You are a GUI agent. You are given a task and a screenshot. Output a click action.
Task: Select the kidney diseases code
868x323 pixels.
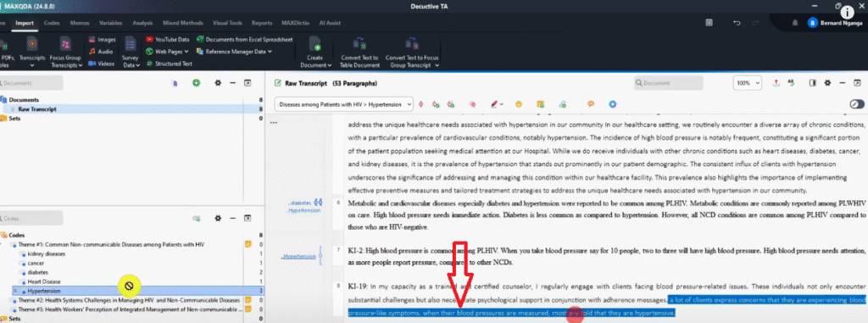46,253
